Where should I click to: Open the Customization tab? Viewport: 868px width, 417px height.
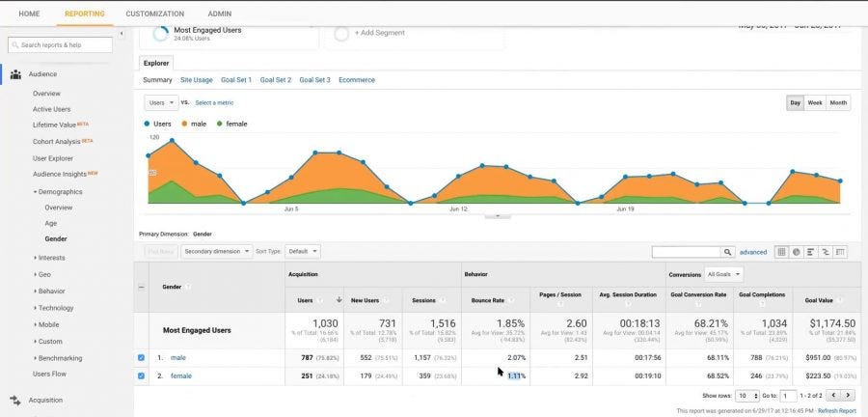[155, 14]
